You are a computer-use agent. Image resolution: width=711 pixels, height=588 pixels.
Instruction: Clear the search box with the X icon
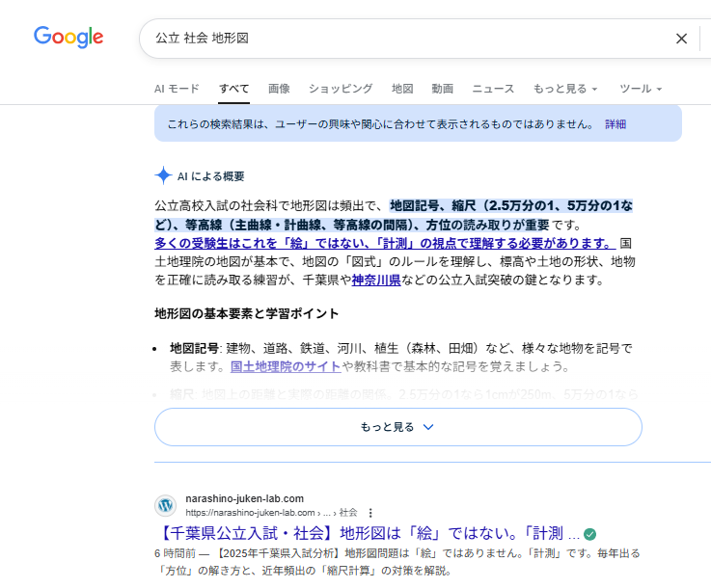tap(681, 39)
